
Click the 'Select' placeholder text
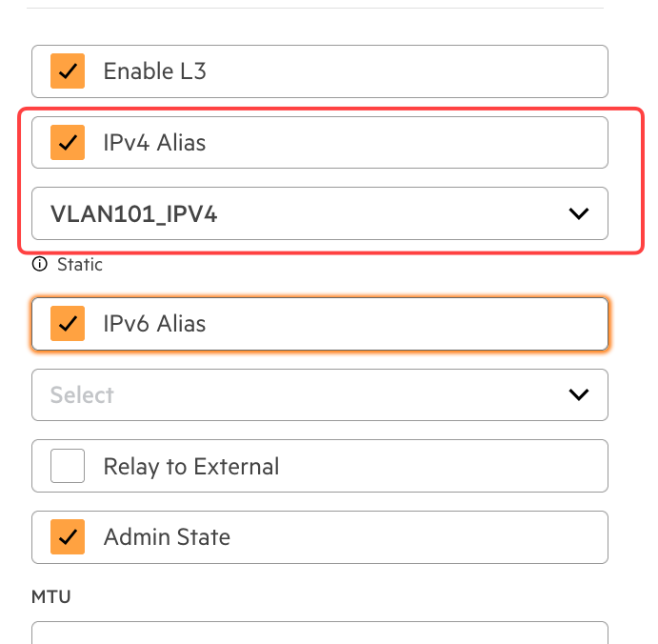(82, 394)
